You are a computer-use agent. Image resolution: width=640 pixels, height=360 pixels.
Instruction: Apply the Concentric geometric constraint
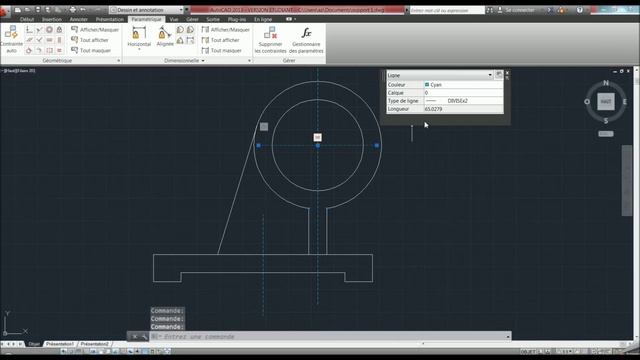coord(49,29)
